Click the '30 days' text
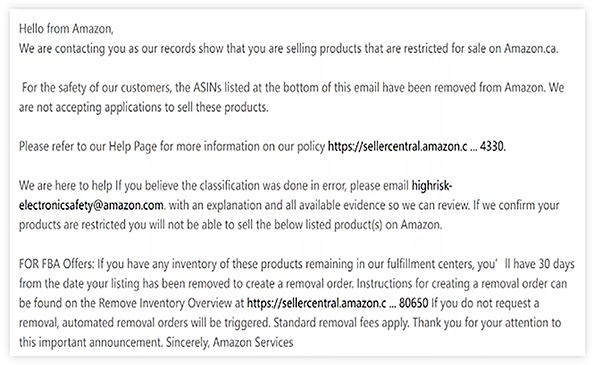595x365 pixels. click(557, 264)
